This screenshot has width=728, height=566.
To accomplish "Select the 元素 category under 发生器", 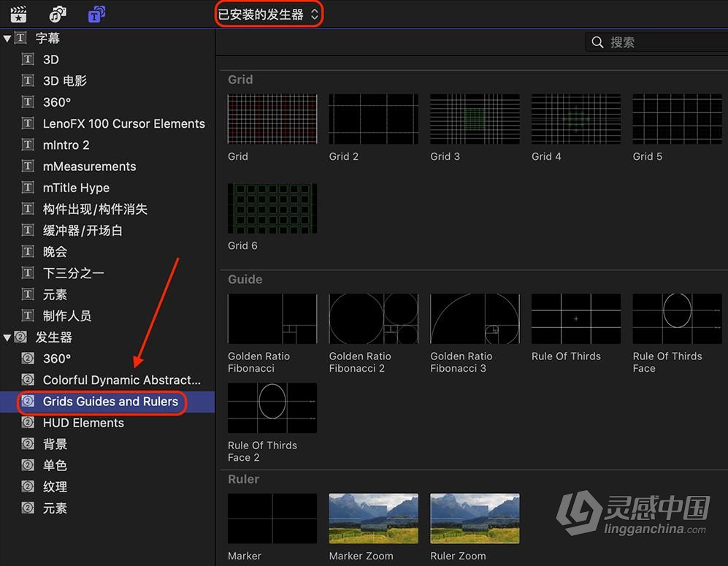I will click(55, 508).
